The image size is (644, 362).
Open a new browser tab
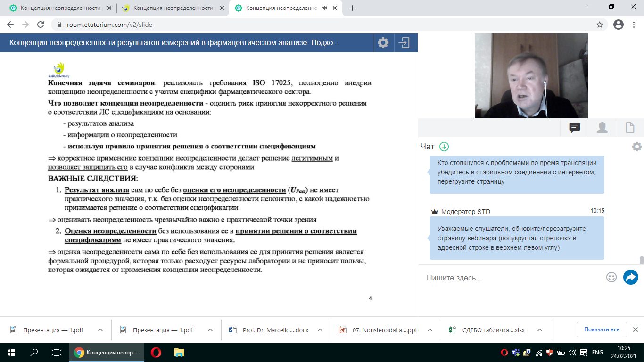click(x=353, y=8)
